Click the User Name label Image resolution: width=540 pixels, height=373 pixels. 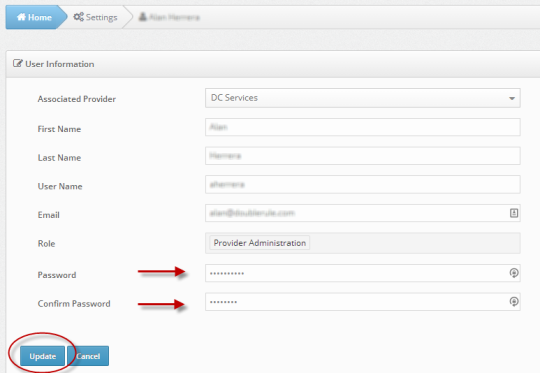[x=60, y=186]
